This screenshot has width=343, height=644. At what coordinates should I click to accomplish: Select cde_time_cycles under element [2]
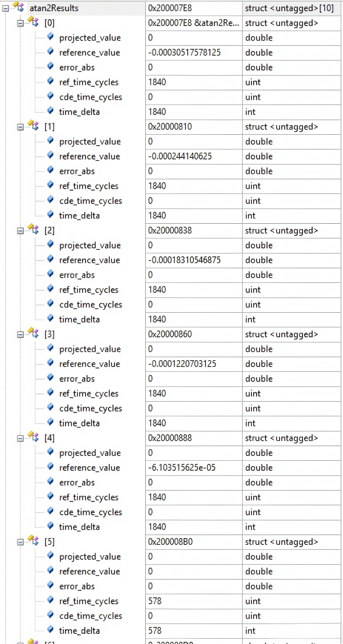90,305
